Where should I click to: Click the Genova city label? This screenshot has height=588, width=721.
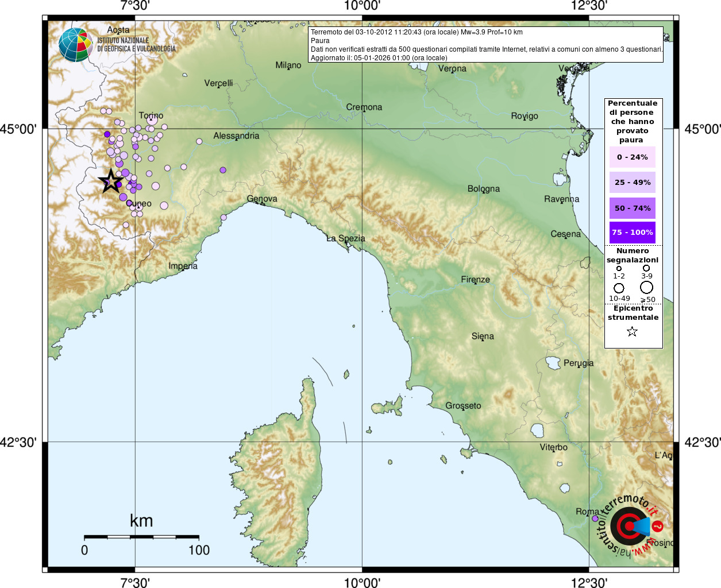pos(262,199)
